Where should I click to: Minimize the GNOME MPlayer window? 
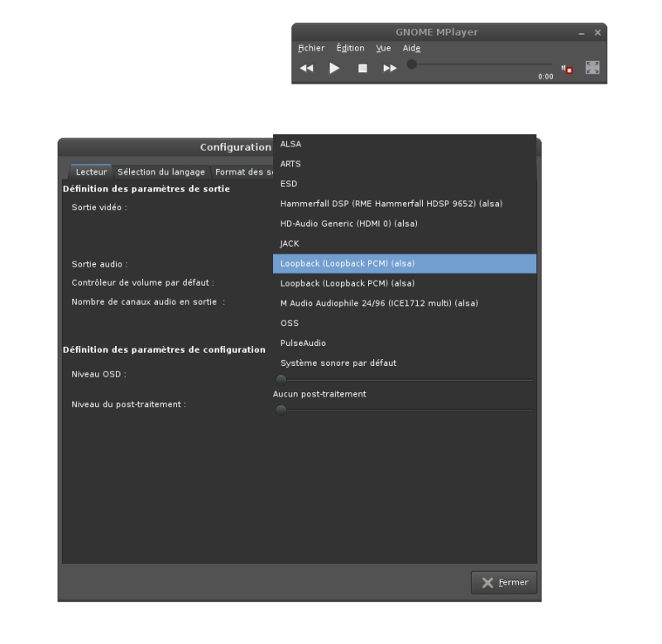click(582, 32)
